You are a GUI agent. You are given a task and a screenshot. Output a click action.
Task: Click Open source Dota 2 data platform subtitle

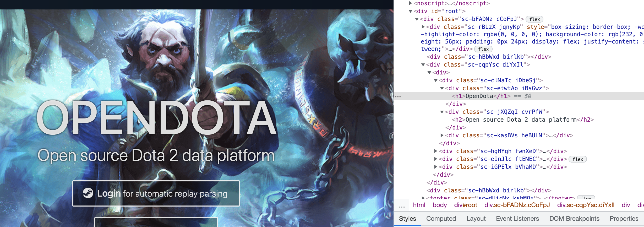coord(156,155)
